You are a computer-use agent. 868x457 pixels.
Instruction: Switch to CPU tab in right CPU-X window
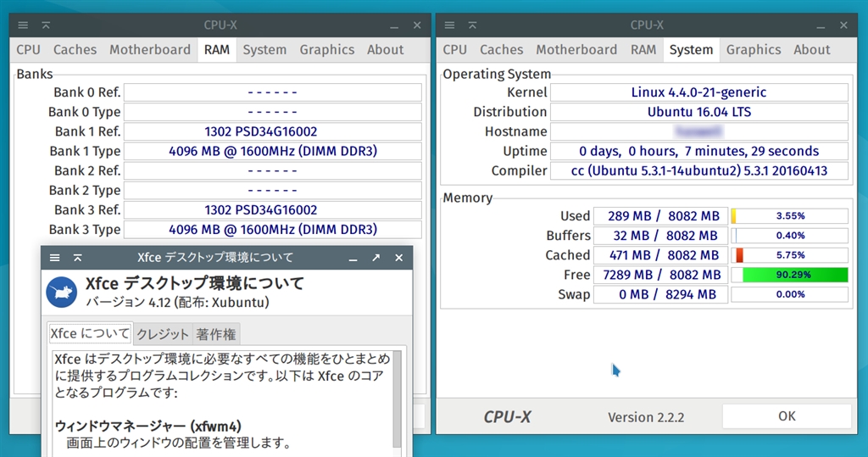tap(455, 50)
